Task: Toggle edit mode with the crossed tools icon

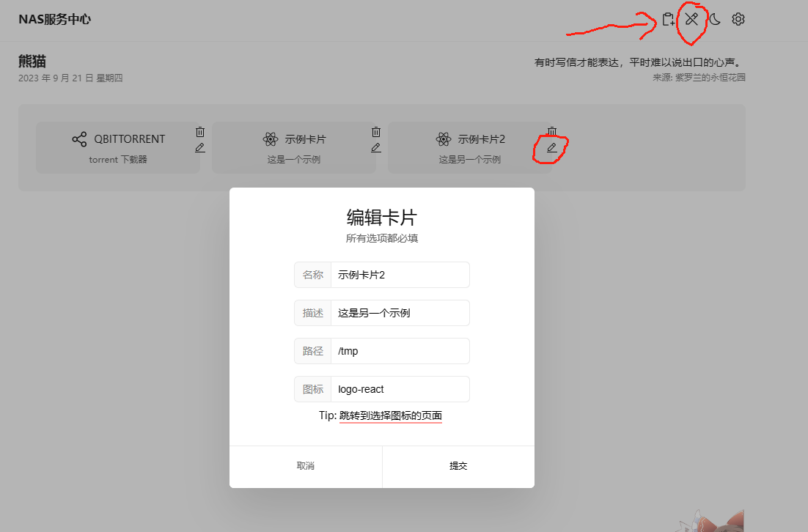Action: [x=691, y=19]
